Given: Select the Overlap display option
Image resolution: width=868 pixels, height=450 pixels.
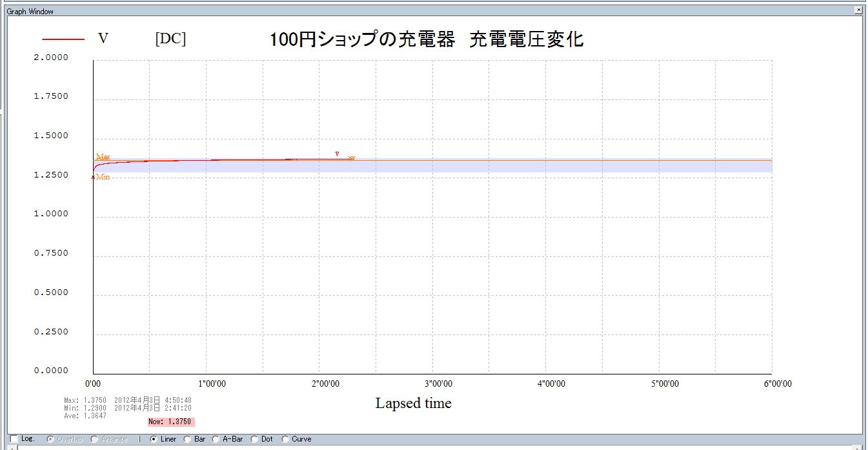Looking at the screenshot, I should (50, 439).
